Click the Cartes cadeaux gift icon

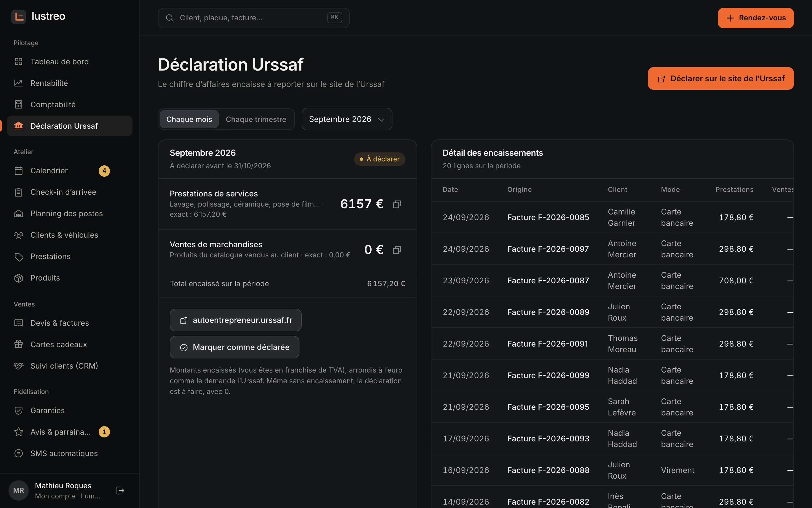click(x=18, y=344)
